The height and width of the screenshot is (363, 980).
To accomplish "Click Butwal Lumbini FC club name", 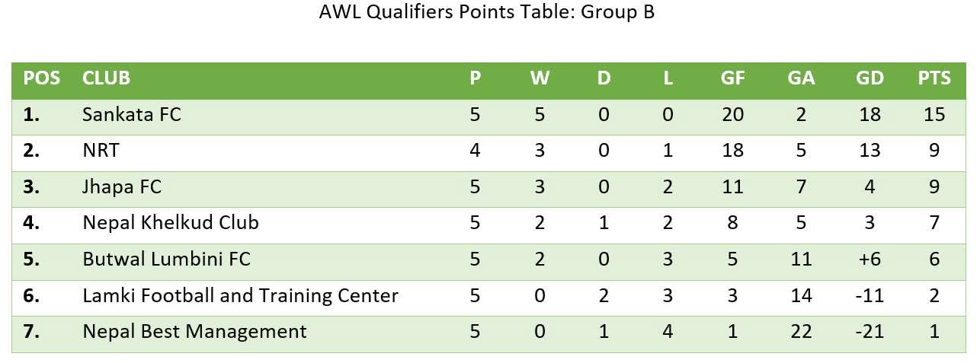I will point(166,259).
